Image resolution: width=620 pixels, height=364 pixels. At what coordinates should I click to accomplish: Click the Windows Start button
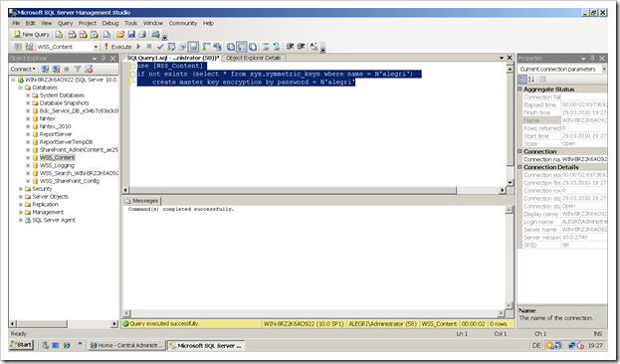click(22, 345)
